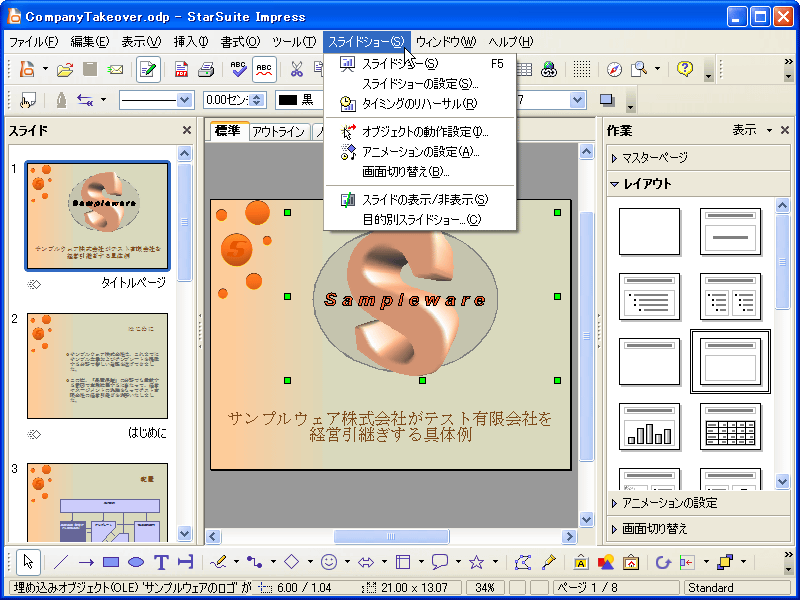Choose the table layout thumbnail
The image size is (800, 600).
[x=730, y=427]
